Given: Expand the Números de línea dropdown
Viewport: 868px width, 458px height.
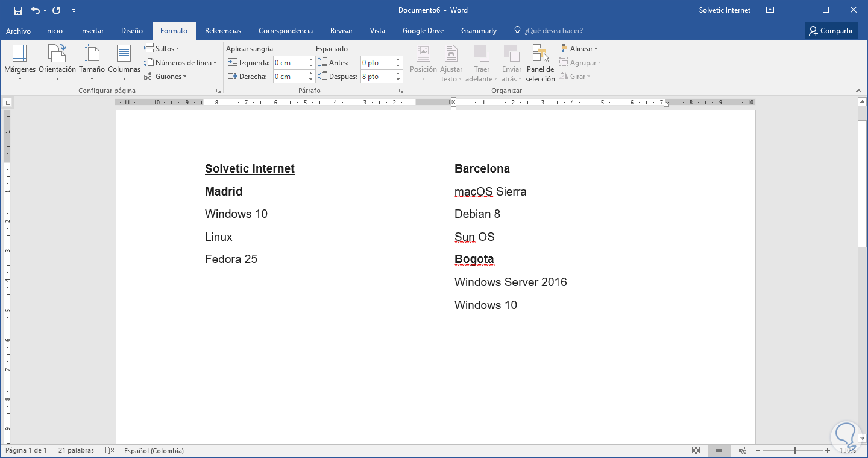Looking at the screenshot, I should pyautogui.click(x=180, y=63).
